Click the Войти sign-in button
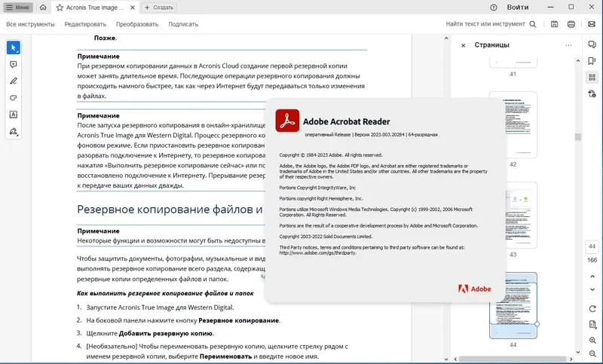This screenshot has width=603, height=364. click(x=518, y=8)
